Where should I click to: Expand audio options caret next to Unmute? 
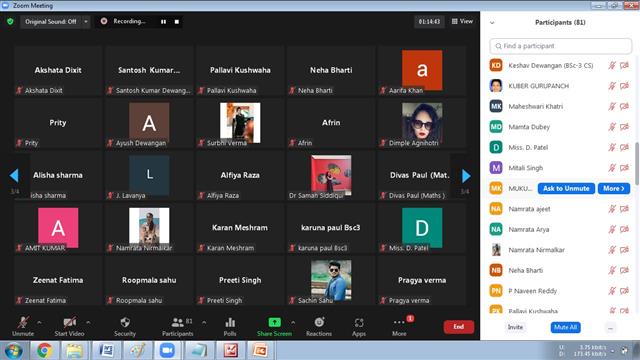point(39,322)
